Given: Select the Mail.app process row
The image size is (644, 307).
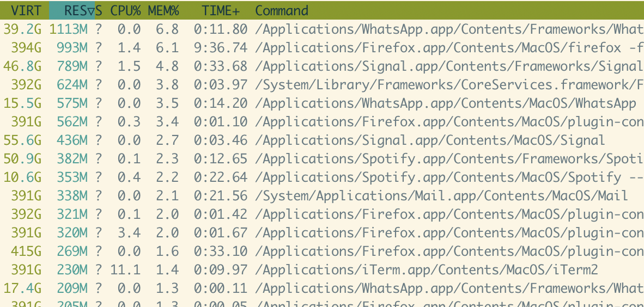Looking at the screenshot, I should (x=322, y=195).
